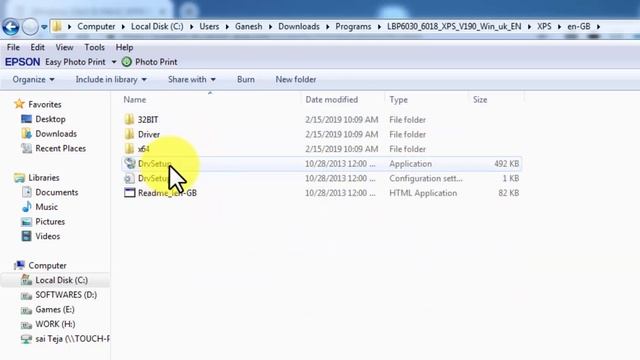The image size is (640, 360).
Task: Expand the arrow after en-GB in the breadcrumb
Action: [598, 27]
